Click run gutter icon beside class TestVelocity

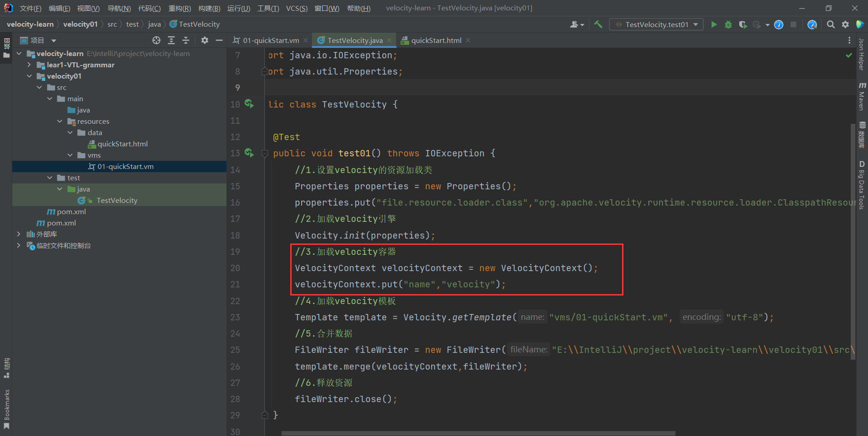click(249, 103)
